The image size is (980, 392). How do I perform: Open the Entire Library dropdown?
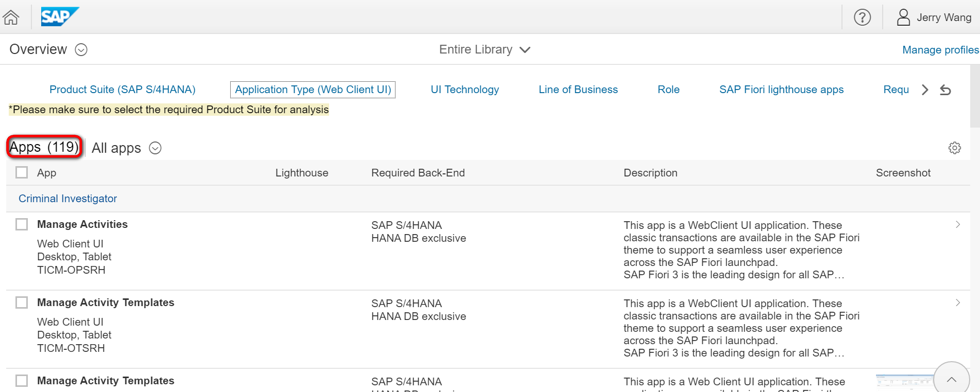point(484,50)
